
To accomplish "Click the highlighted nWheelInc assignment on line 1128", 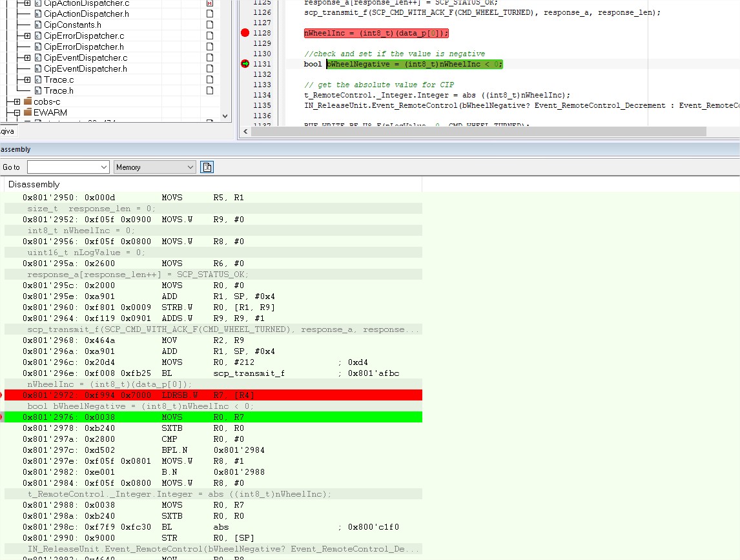I will click(376, 33).
